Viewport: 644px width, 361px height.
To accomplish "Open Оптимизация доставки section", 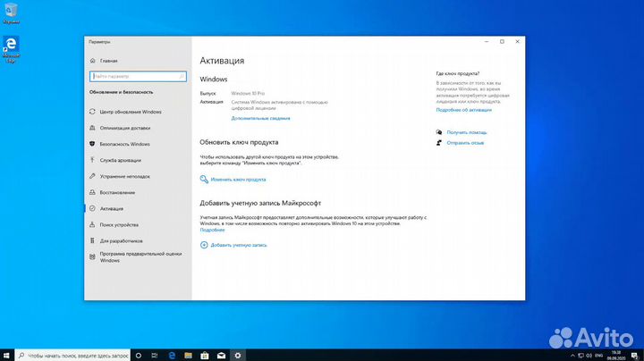I will pyautogui.click(x=125, y=128).
